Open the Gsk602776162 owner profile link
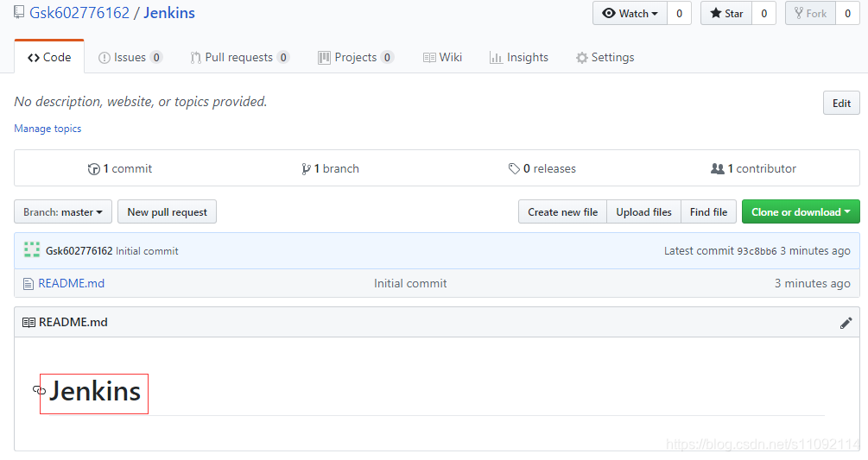The image size is (868, 460). 79,13
